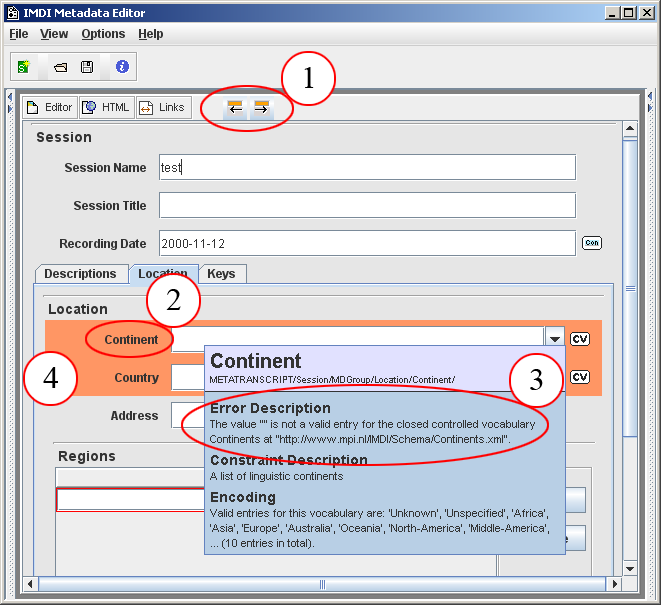The width and height of the screenshot is (661, 605).
Task: Click the blue info icon in the toolbar
Action: click(x=122, y=67)
